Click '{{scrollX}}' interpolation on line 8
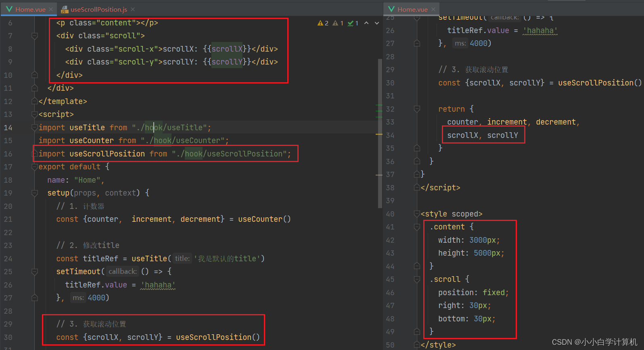Image resolution: width=644 pixels, height=350 pixels. pyautogui.click(x=227, y=49)
